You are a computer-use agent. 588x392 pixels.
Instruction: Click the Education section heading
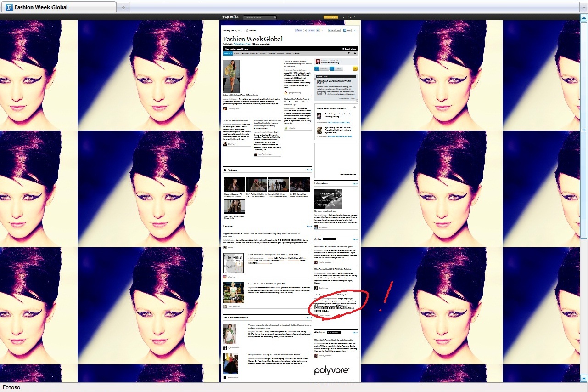(321, 183)
